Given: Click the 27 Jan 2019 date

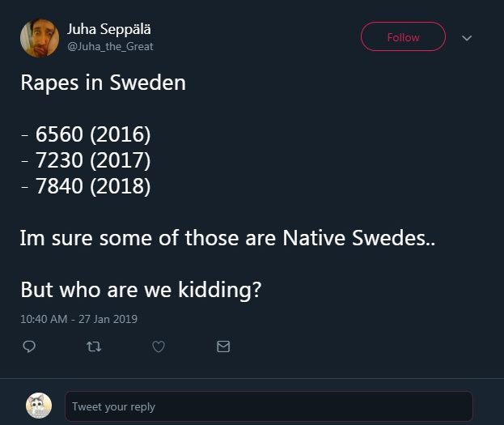Looking at the screenshot, I should click(108, 319).
